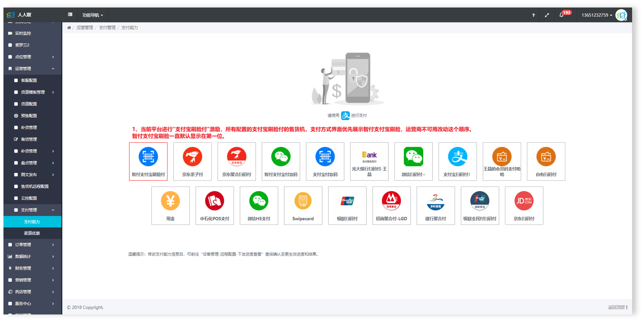The width and height of the screenshot is (644, 322).
Task: Expand 图文发布 submenu
Action: [x=32, y=175]
